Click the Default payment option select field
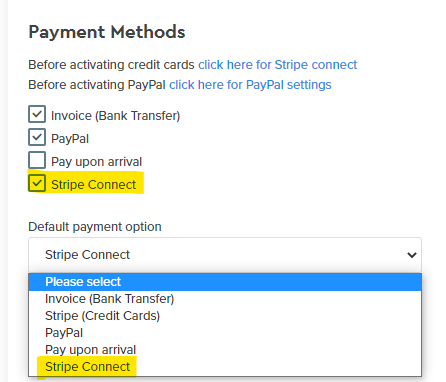The height and width of the screenshot is (382, 446). tap(225, 255)
